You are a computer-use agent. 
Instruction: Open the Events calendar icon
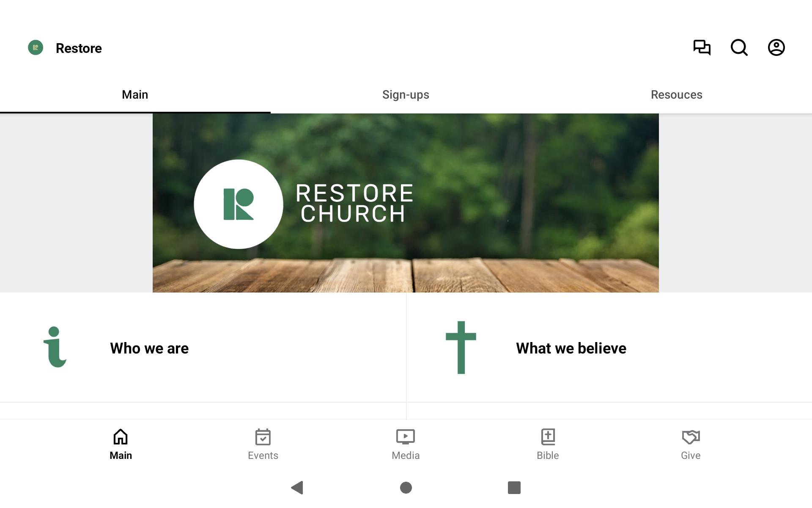click(x=263, y=437)
